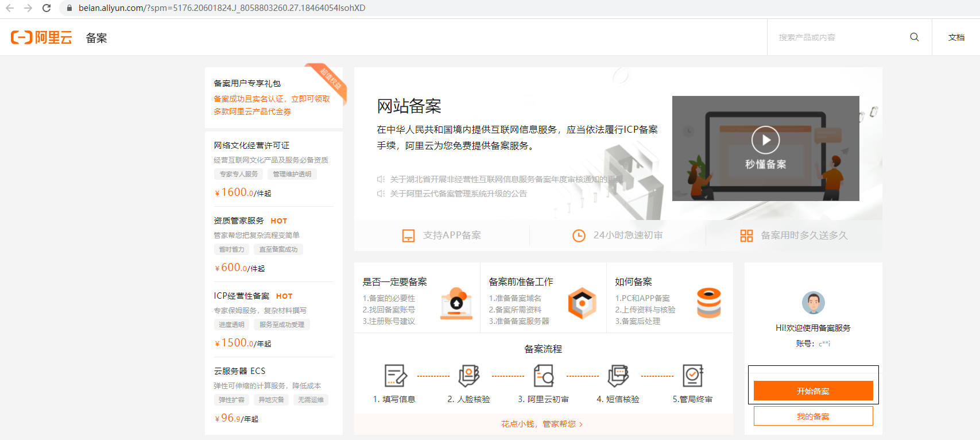This screenshot has width=980, height=440.
Task: Click the 人脸核验 step icon
Action: [x=469, y=376]
